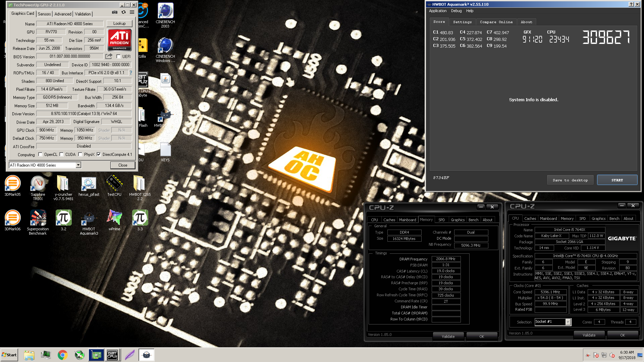
Task: Switch to the Sensors tab in GPU-Z
Action: tap(44, 14)
